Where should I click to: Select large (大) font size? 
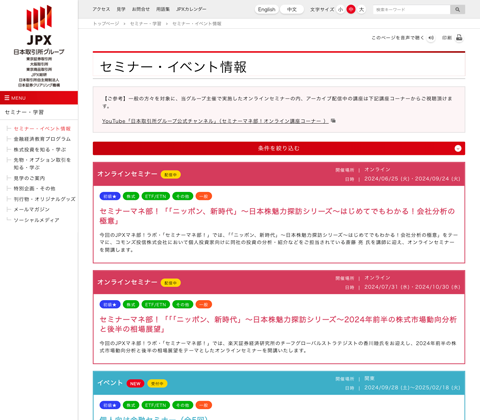pyautogui.click(x=361, y=9)
